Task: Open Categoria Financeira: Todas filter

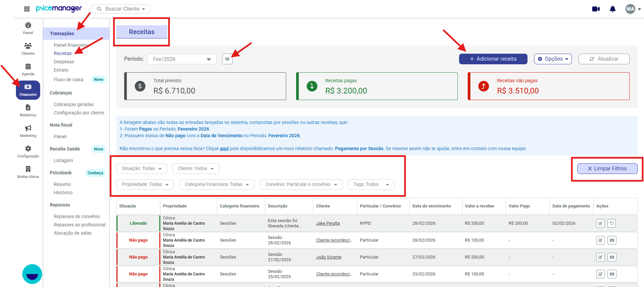Action: tap(217, 185)
